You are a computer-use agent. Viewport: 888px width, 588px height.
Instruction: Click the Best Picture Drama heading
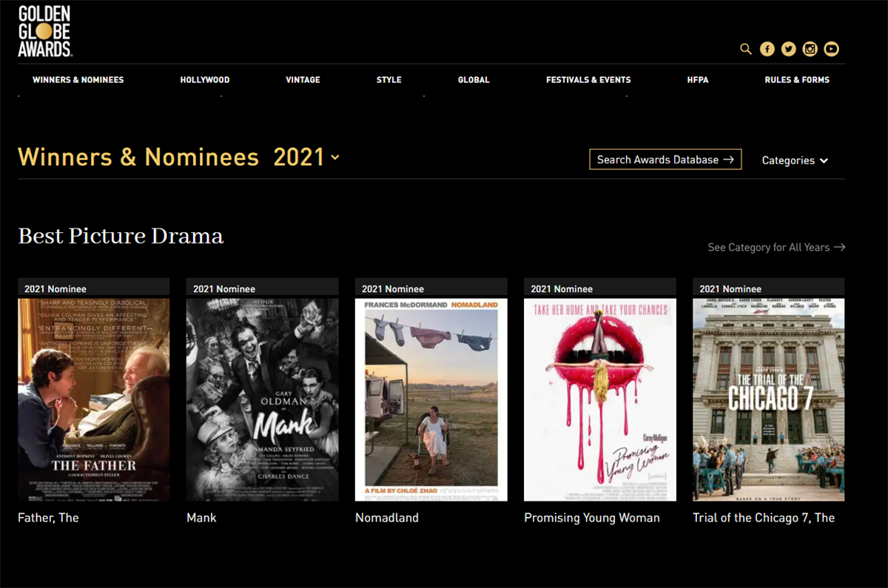point(121,236)
